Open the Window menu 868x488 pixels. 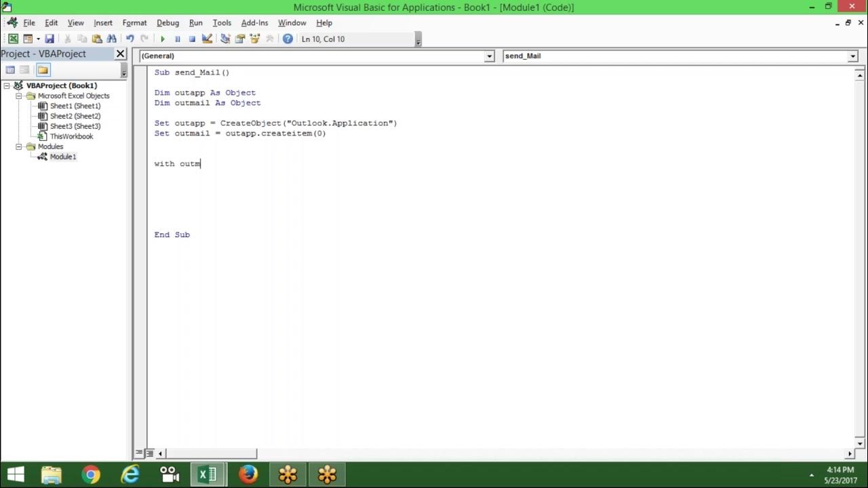tap(292, 23)
